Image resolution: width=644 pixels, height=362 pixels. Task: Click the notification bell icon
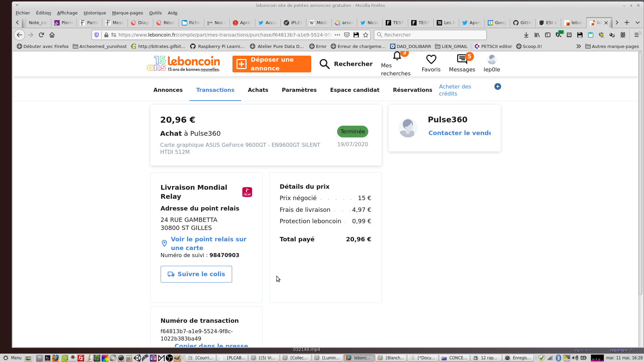pyautogui.click(x=397, y=56)
